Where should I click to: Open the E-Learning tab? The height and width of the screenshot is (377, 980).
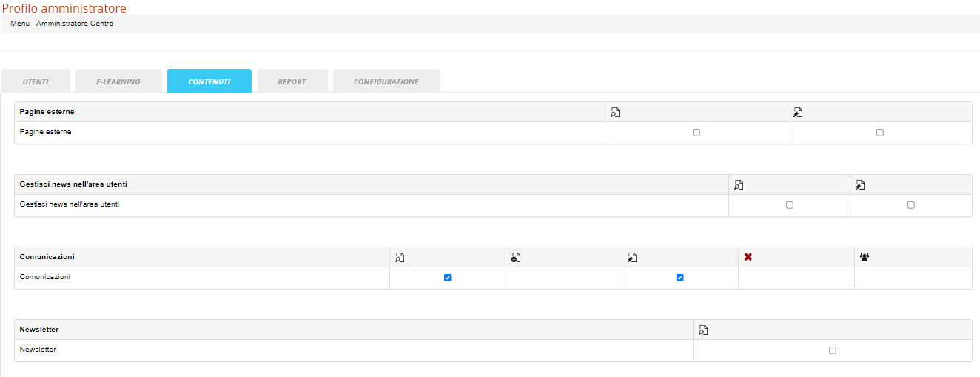118,81
